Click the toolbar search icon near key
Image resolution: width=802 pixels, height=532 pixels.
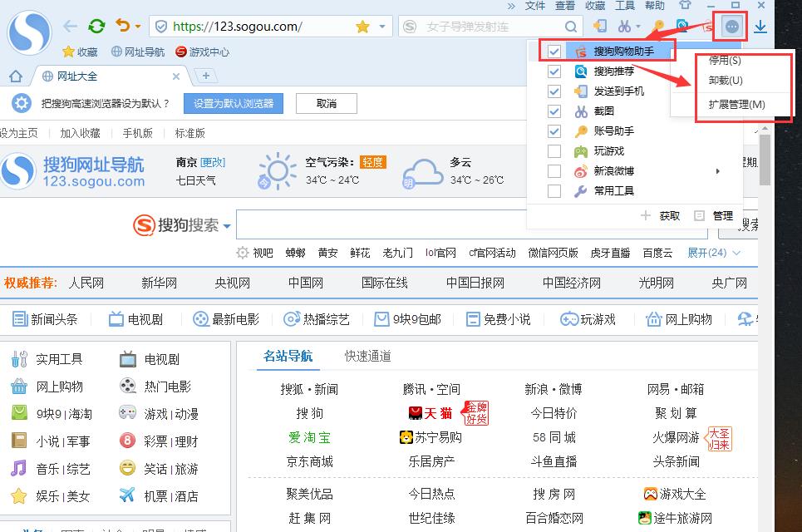[x=681, y=26]
